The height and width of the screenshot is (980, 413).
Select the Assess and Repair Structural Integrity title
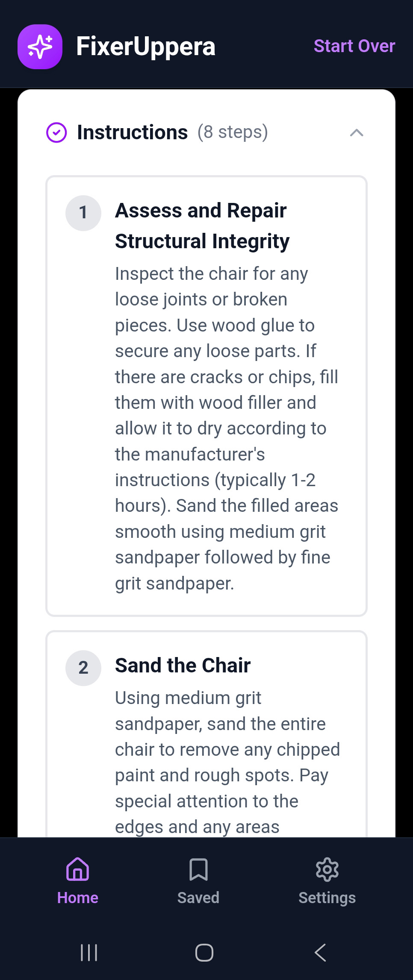[202, 226]
